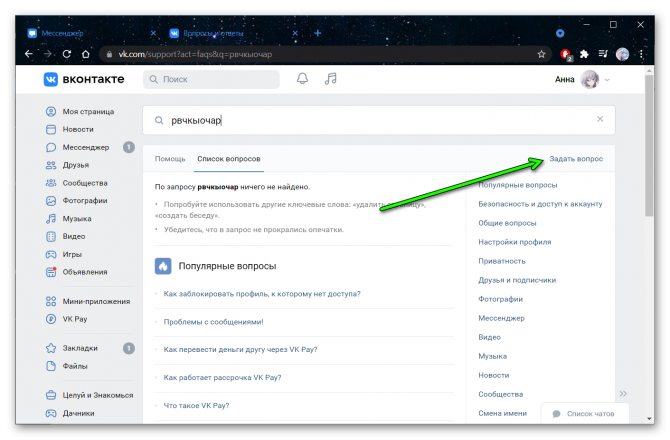The image size is (670, 440).
Task: Click the Video sidebar icon
Action: 51,236
